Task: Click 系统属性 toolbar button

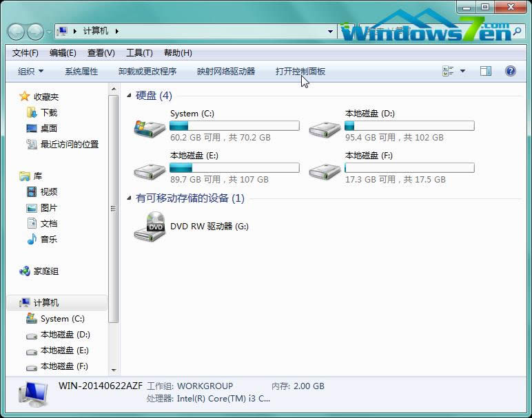Action: coord(81,71)
